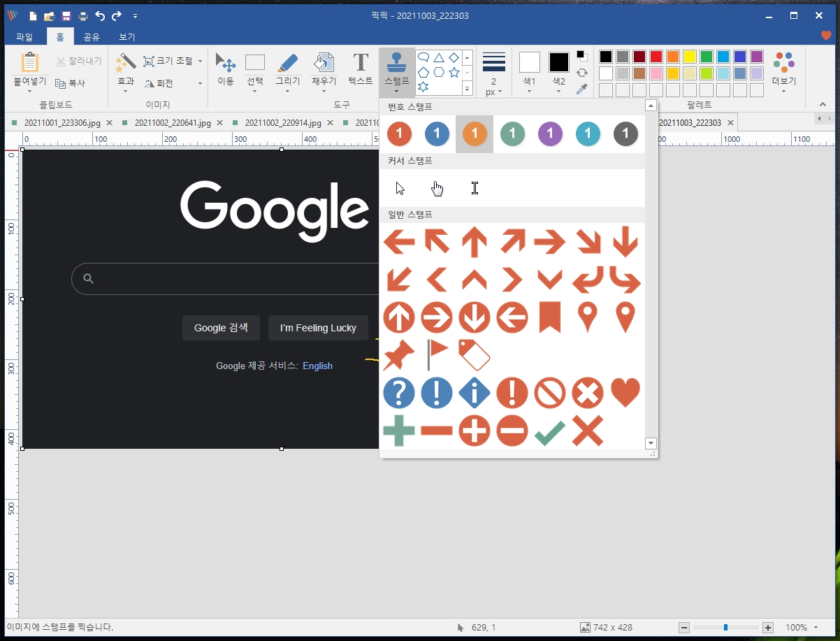840x641 pixels.
Task: Zoom out with the minus button in the status bar
Action: tap(684, 628)
